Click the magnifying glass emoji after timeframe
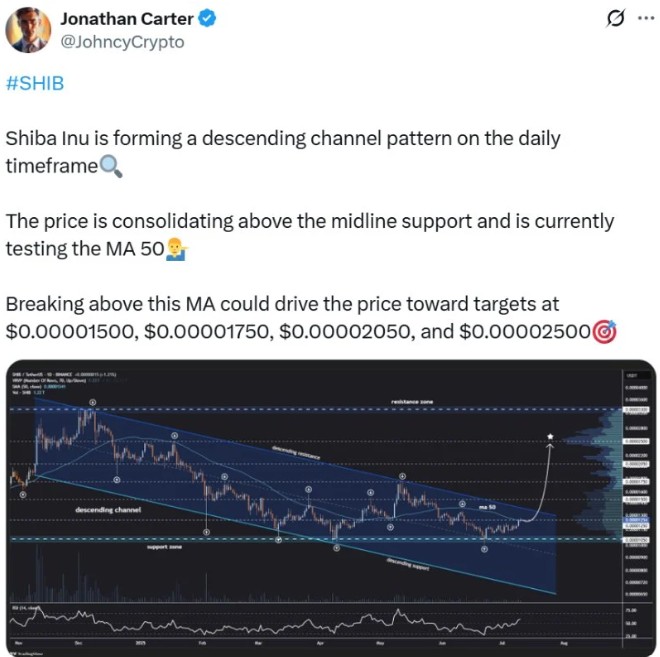The image size is (660, 657). pyautogui.click(x=111, y=166)
